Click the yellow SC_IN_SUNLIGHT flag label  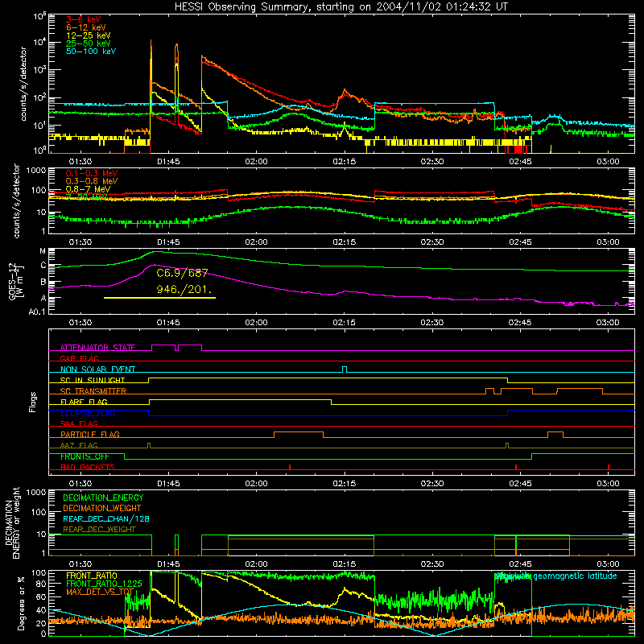coord(93,380)
